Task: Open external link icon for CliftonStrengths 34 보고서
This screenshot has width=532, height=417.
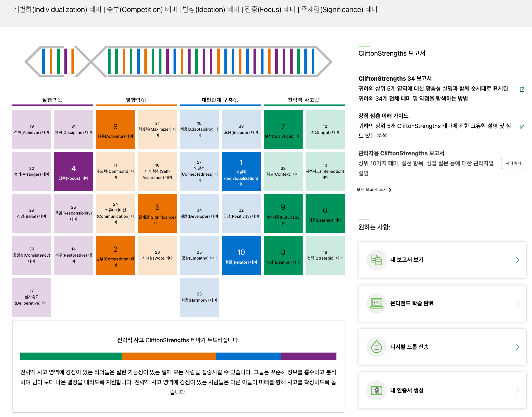Action: point(522,89)
